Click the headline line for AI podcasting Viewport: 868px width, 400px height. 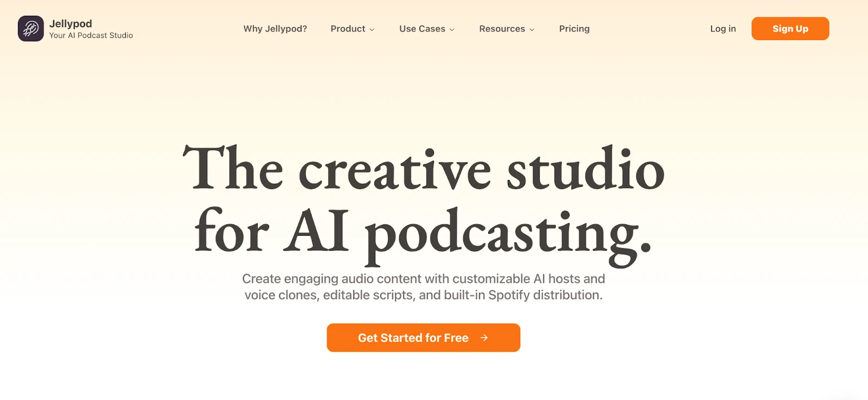click(x=423, y=233)
